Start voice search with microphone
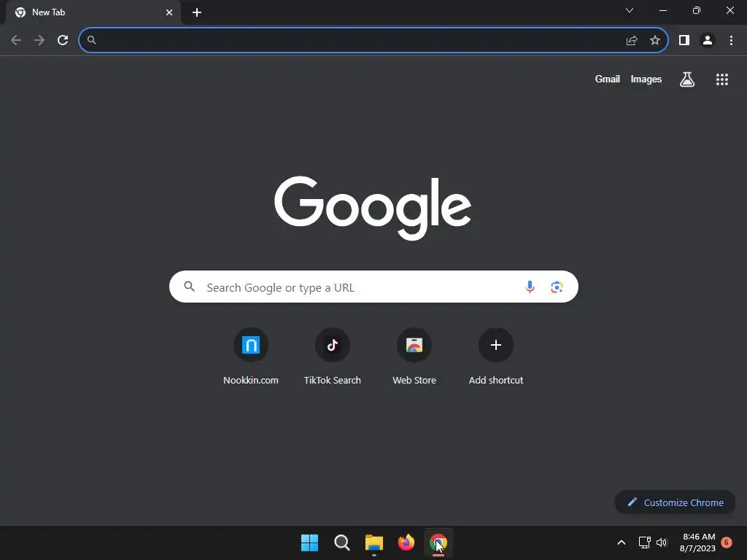The image size is (747, 560). pyautogui.click(x=530, y=287)
